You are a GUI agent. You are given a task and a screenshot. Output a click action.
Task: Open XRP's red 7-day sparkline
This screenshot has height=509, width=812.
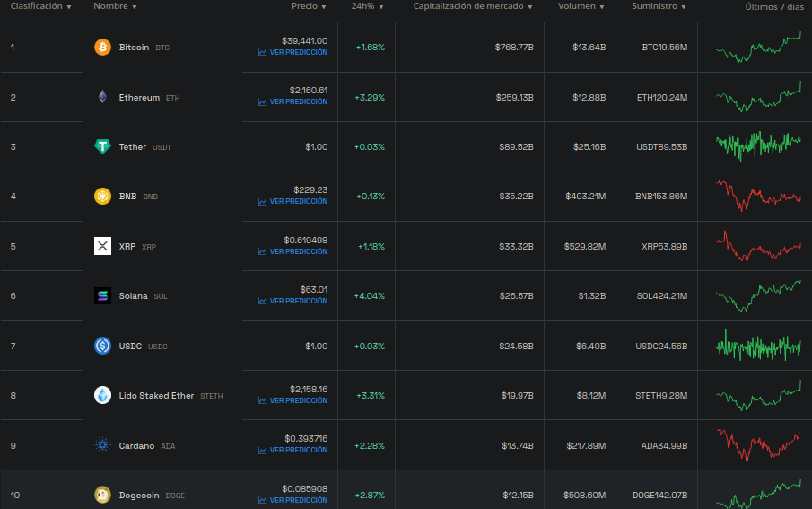point(759,246)
